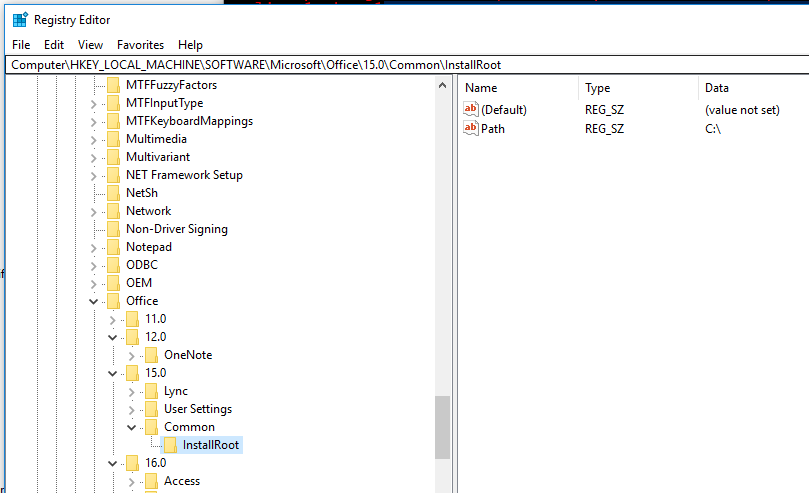Open the File menu
The width and height of the screenshot is (809, 493).
pos(21,45)
